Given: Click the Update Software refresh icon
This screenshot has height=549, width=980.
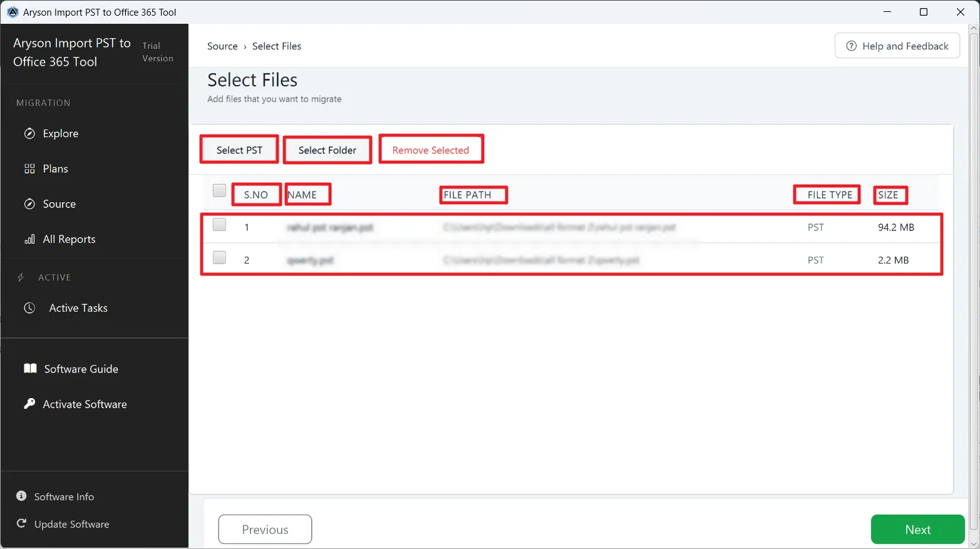Looking at the screenshot, I should click(x=21, y=523).
